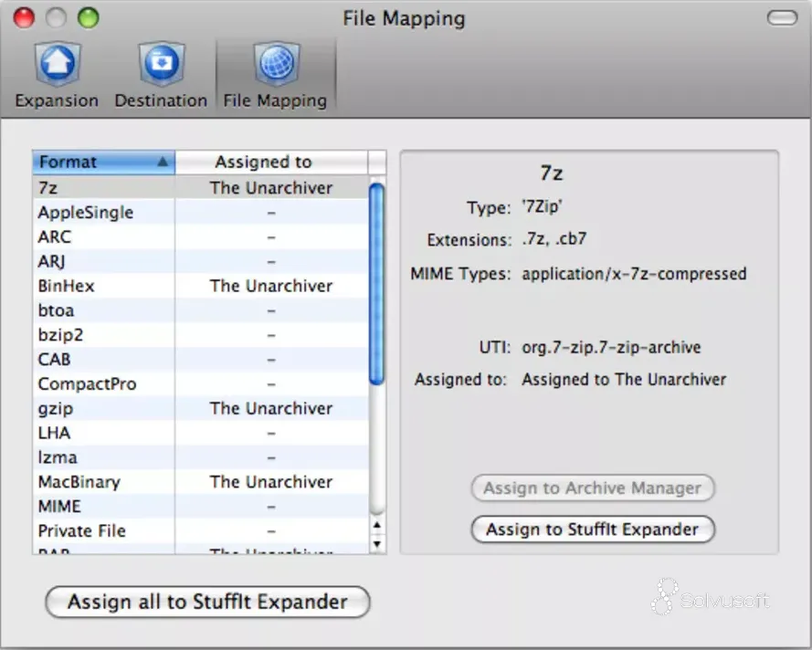The width and height of the screenshot is (812, 650).
Task: Select the lzma format row
Action: tap(200, 457)
